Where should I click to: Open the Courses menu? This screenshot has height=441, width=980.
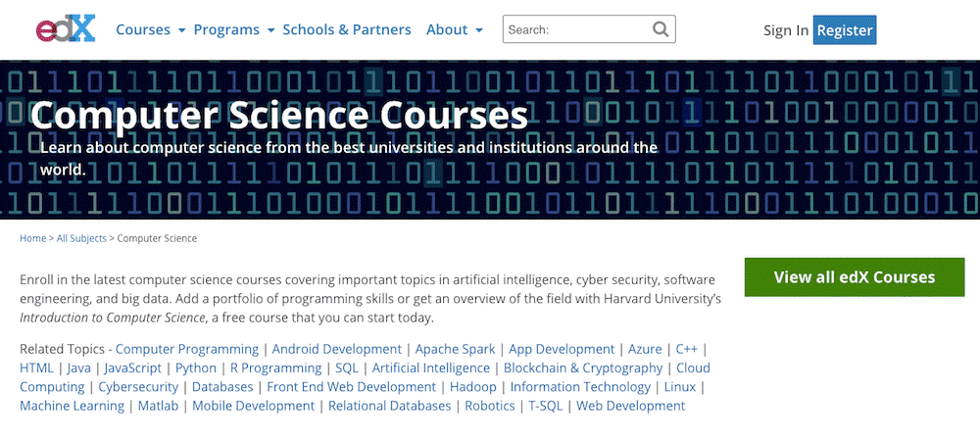point(143,29)
